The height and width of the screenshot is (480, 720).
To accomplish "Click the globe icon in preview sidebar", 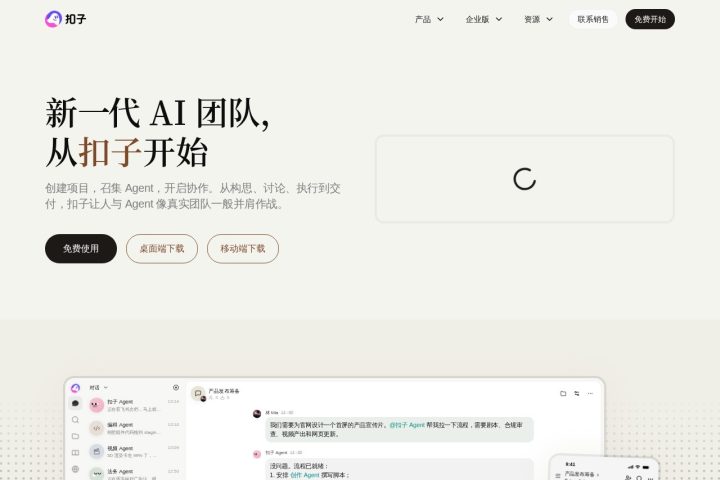I will point(75,469).
